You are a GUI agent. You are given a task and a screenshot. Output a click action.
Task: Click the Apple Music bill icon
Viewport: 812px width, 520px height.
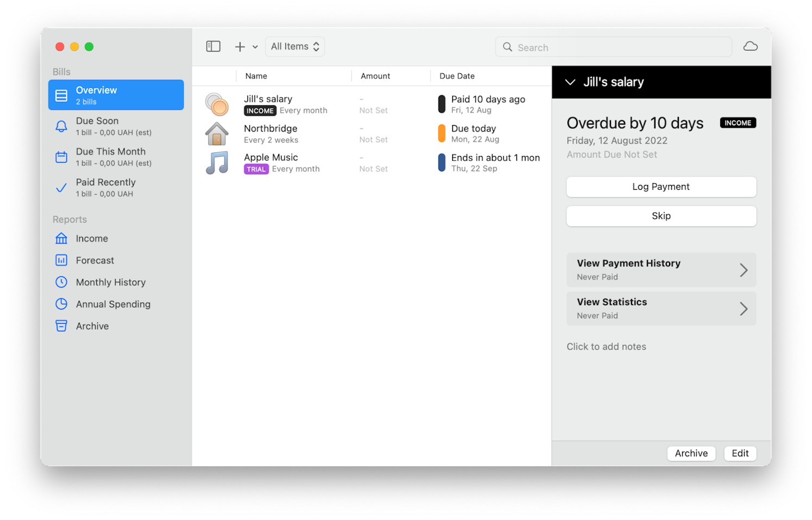click(x=217, y=162)
